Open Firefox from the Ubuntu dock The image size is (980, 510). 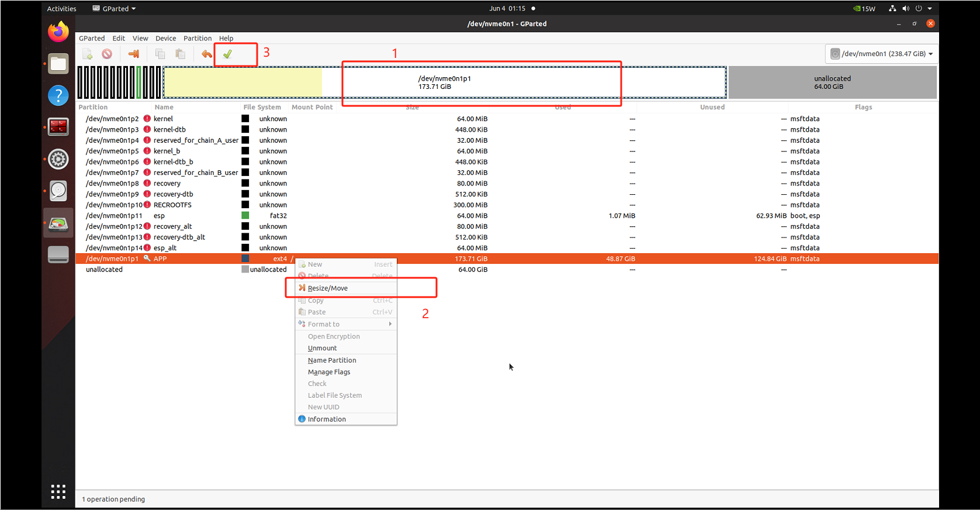[x=58, y=32]
